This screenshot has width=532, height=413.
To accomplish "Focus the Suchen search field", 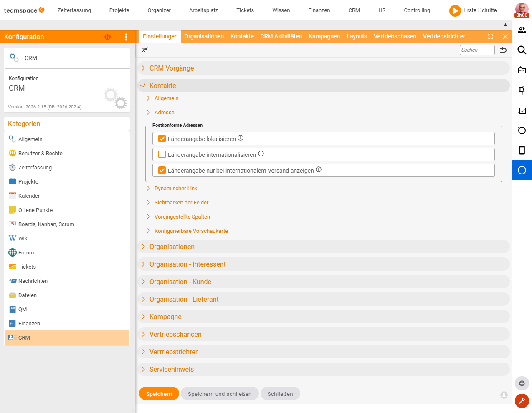I will [x=477, y=50].
